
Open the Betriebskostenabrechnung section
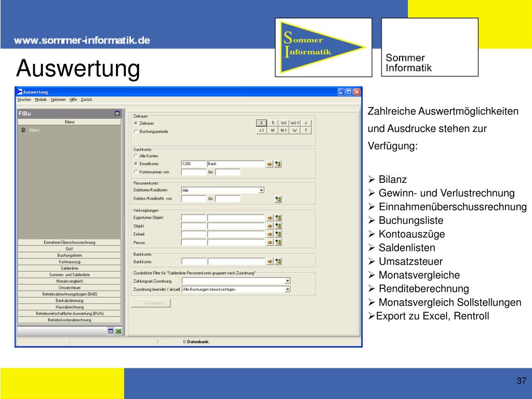click(69, 320)
